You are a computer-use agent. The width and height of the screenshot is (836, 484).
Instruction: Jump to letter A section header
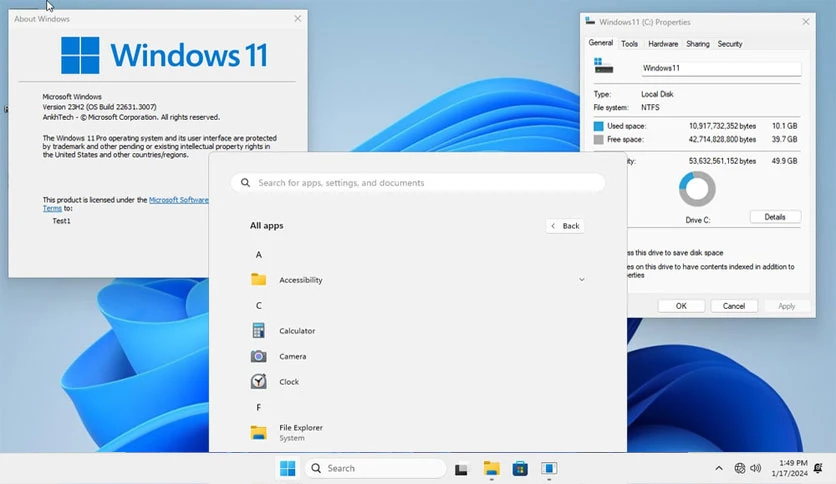pyautogui.click(x=259, y=255)
